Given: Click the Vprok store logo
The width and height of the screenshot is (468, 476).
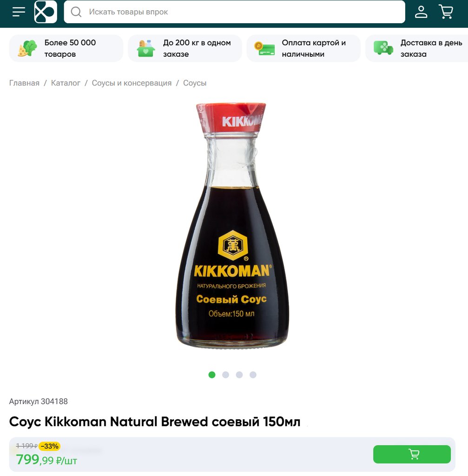Looking at the screenshot, I should tap(46, 12).
